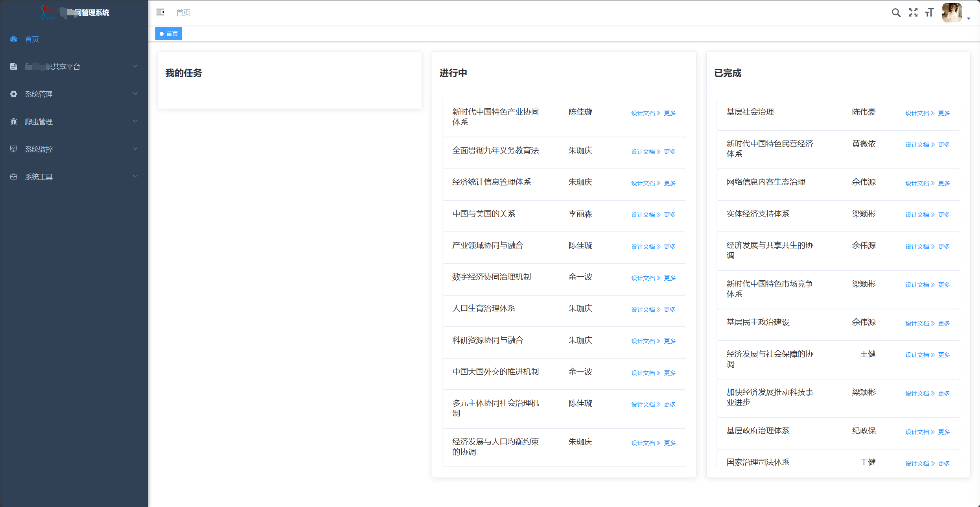This screenshot has height=507, width=980.
Task: Open the 爬虫管理 sidebar menu
Action: [x=74, y=122]
